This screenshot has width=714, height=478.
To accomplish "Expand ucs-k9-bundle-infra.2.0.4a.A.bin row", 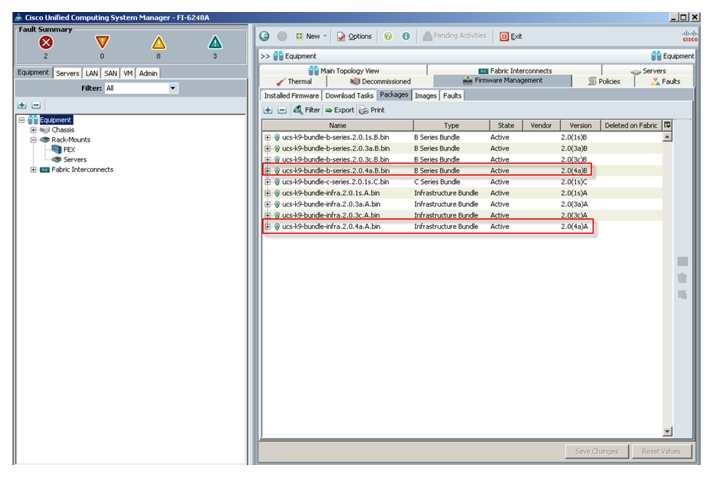I will coord(268,226).
